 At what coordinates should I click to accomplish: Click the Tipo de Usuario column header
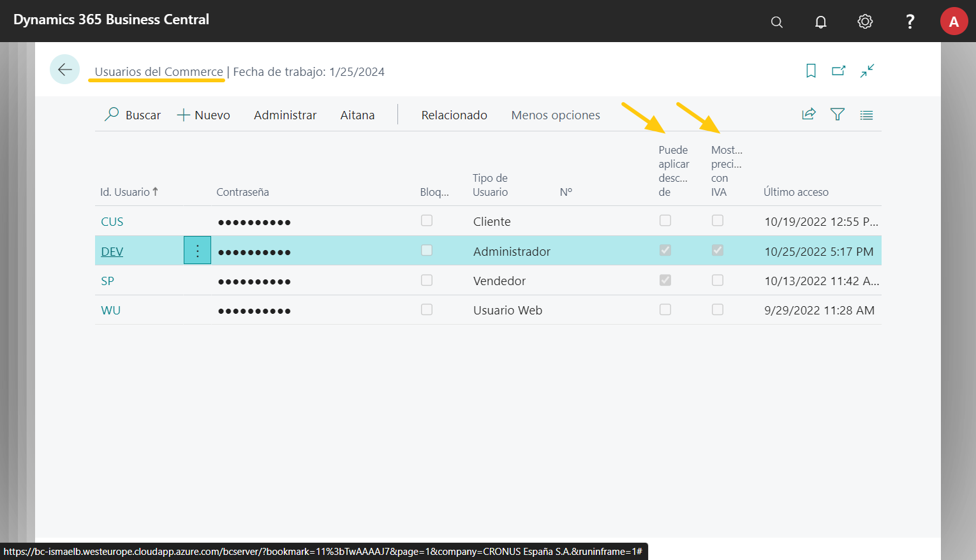click(490, 185)
